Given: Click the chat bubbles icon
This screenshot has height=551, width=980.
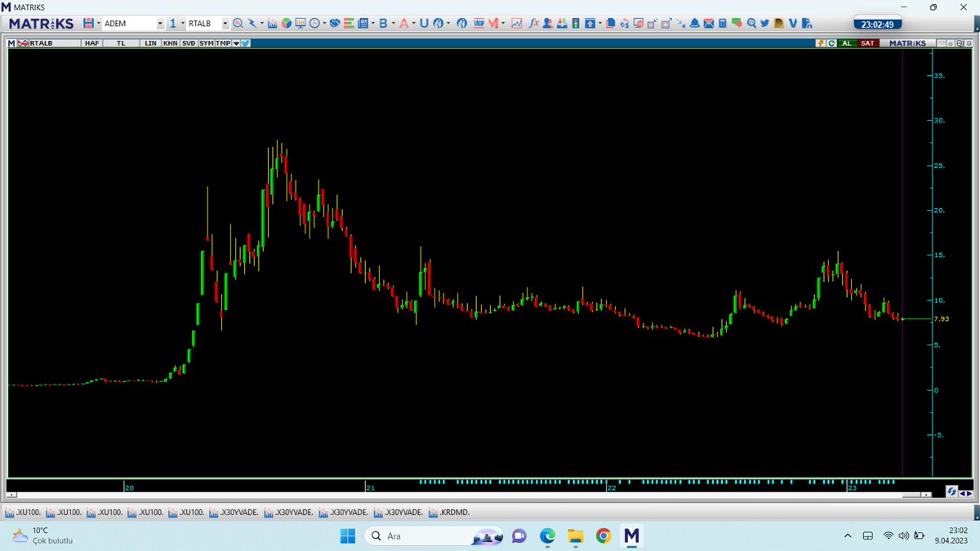Looking at the screenshot, I should tap(737, 23).
